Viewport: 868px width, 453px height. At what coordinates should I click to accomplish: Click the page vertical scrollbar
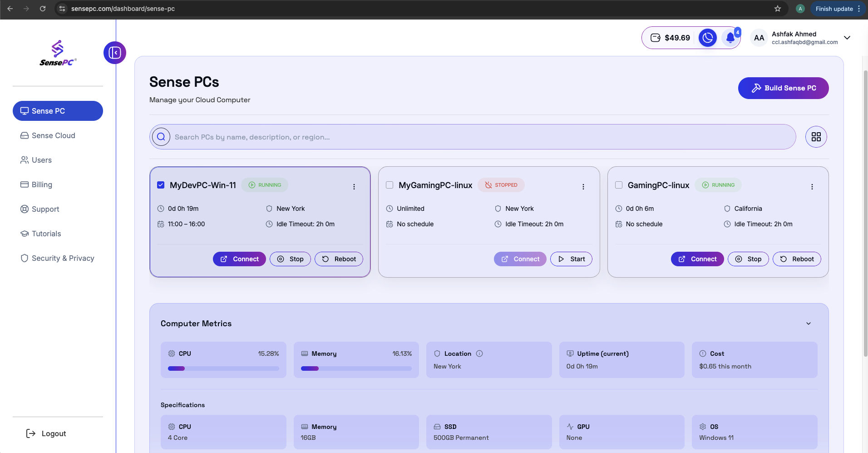pos(865,214)
